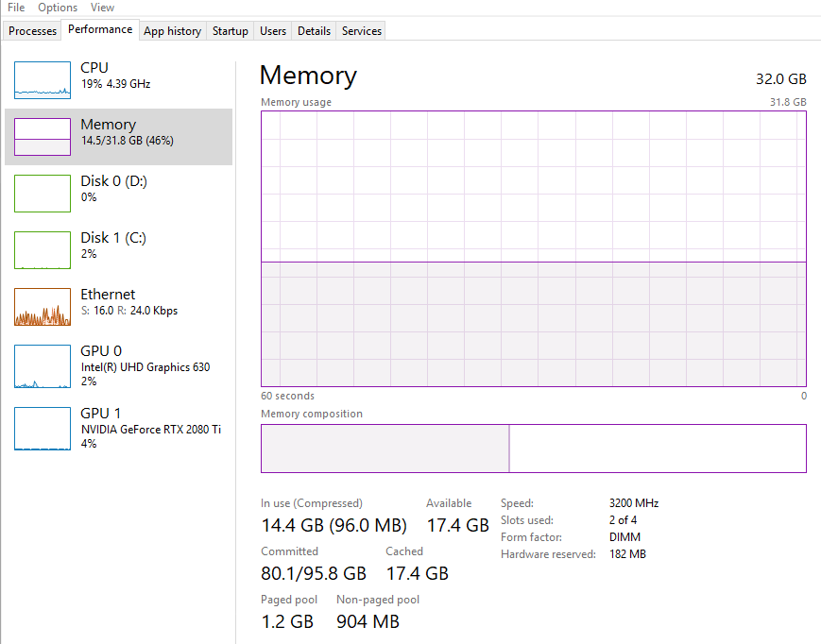
Task: Switch to the Processes tab
Action: [31, 30]
